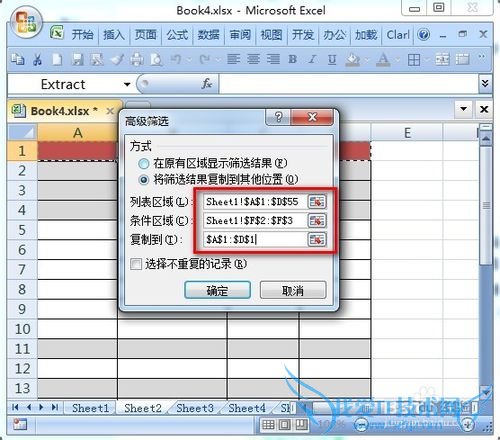
Task: Open the 公式 ribbon tab
Action: (177, 35)
